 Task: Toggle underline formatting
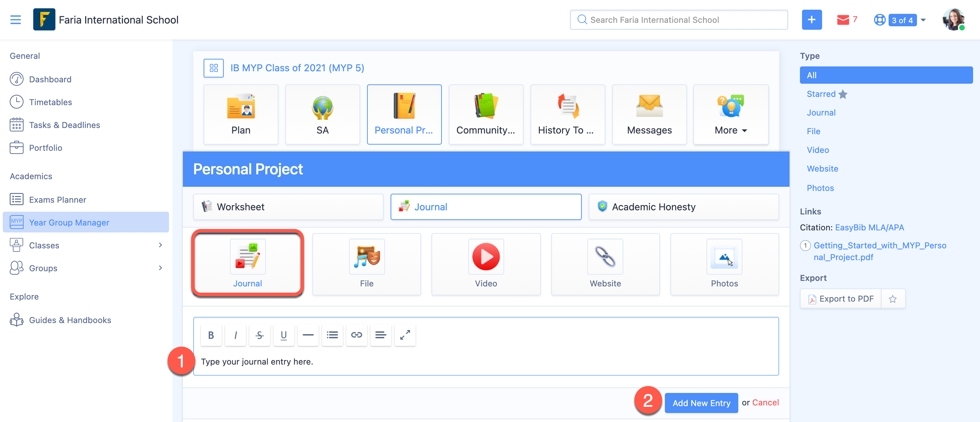[x=284, y=334]
